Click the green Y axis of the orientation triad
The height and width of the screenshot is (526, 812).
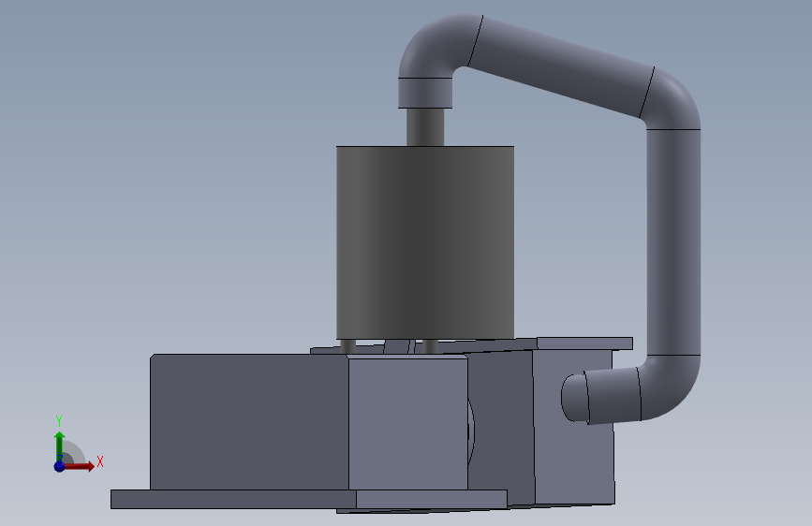click(59, 446)
